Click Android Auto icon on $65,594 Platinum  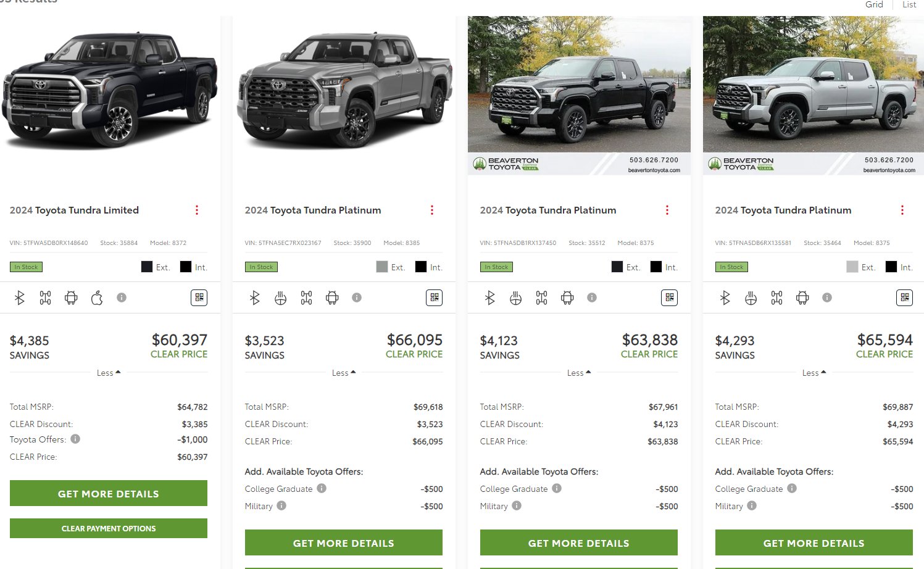pyautogui.click(x=802, y=298)
